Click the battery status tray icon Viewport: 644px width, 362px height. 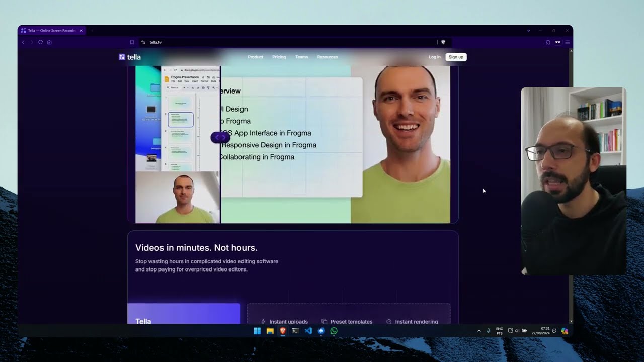coord(524,331)
